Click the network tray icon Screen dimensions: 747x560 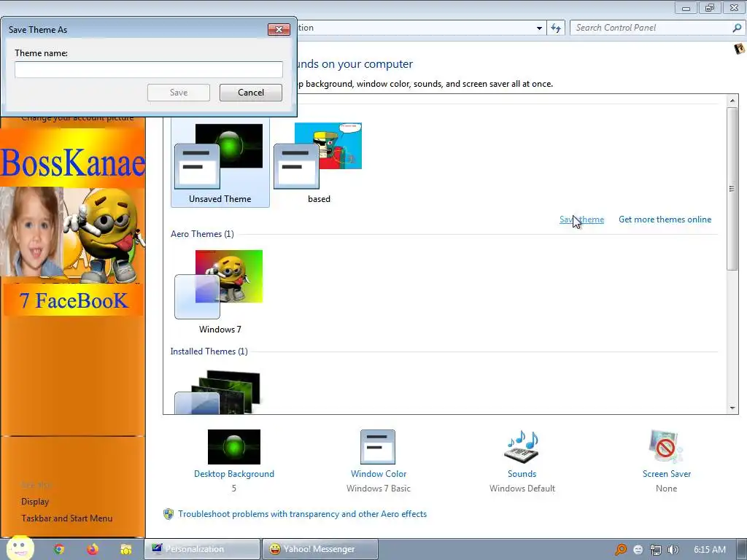point(656,550)
